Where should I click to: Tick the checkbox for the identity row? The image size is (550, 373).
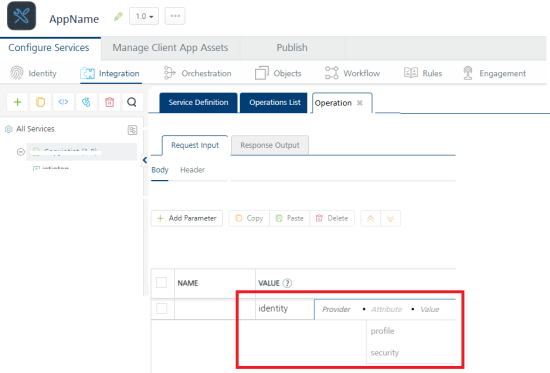161,308
